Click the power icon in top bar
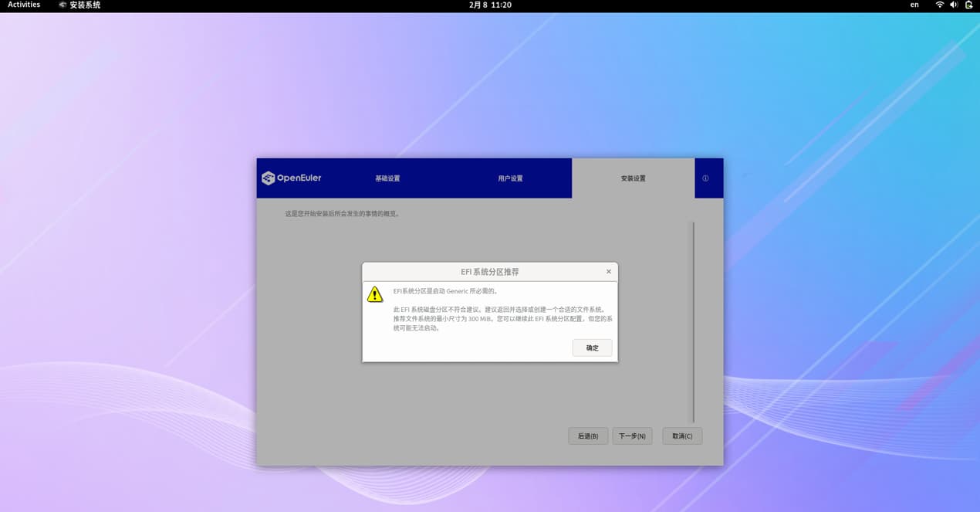This screenshot has width=980, height=512. pos(969,5)
